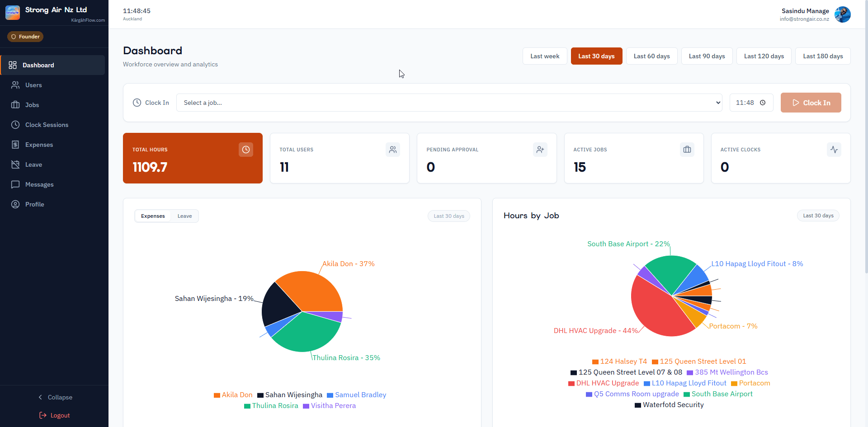Select the Last 120 days filter
Screen dimensions: 868x427
tap(764, 56)
